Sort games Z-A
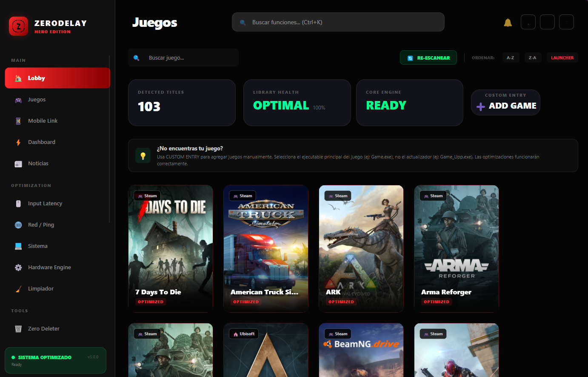Screen dimensions: 588x377 [x=532, y=58]
